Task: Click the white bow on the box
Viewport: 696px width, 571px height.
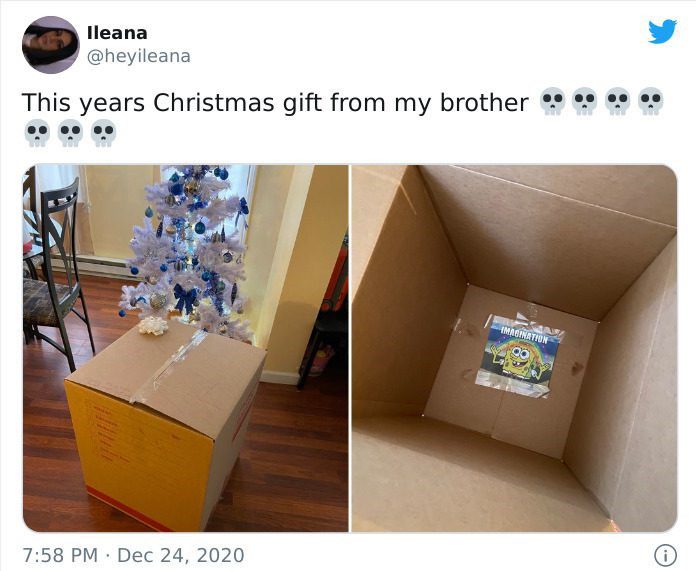Action: pyautogui.click(x=153, y=325)
